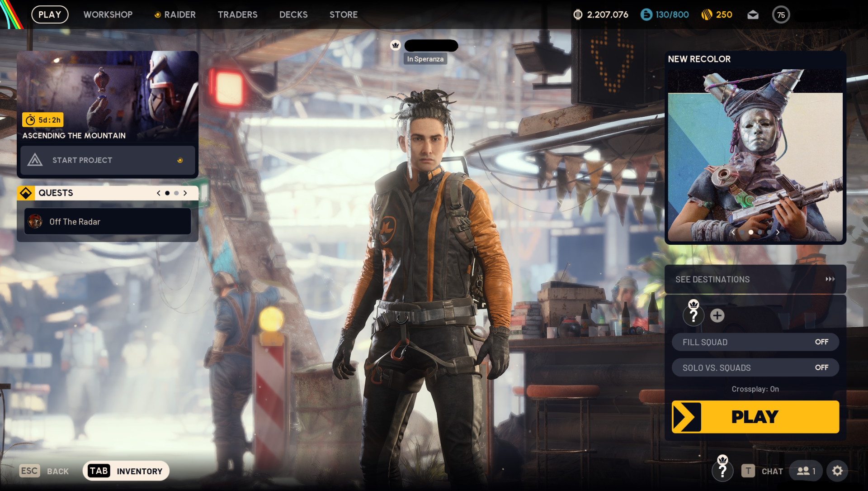Go to next Quests page arrow

pos(185,193)
